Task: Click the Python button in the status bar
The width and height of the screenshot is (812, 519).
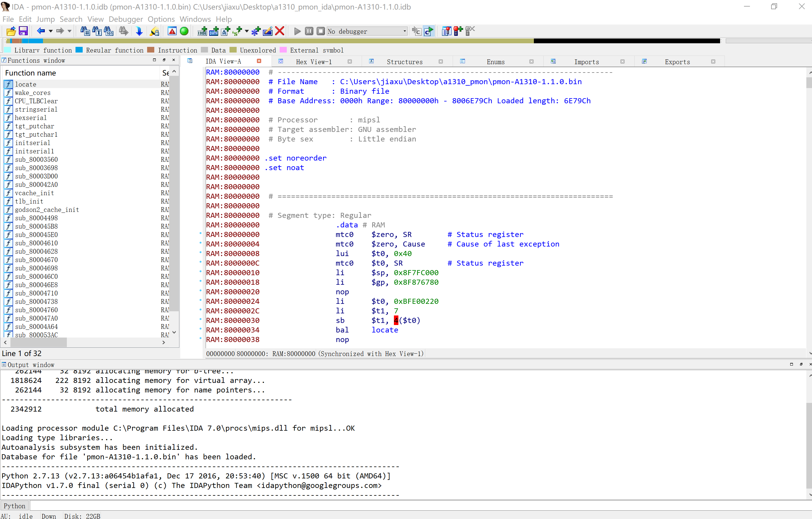Action: [x=15, y=506]
